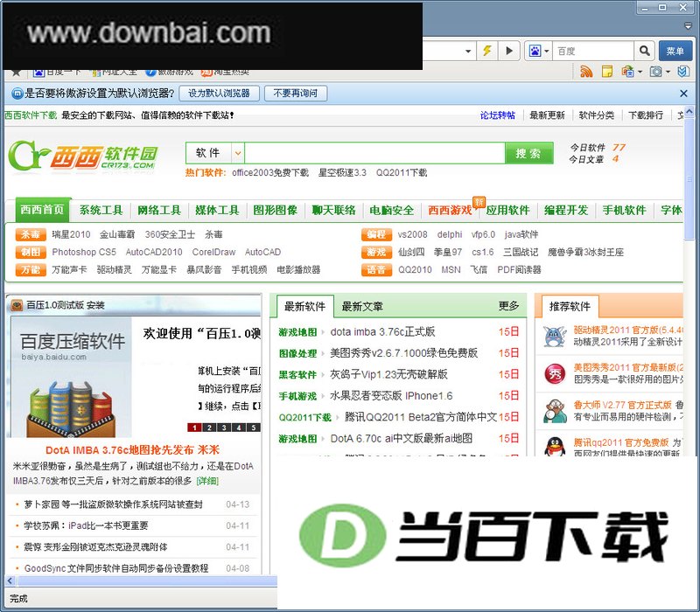Open the search engine selector arrow
This screenshot has width=700, height=612.
click(546, 52)
